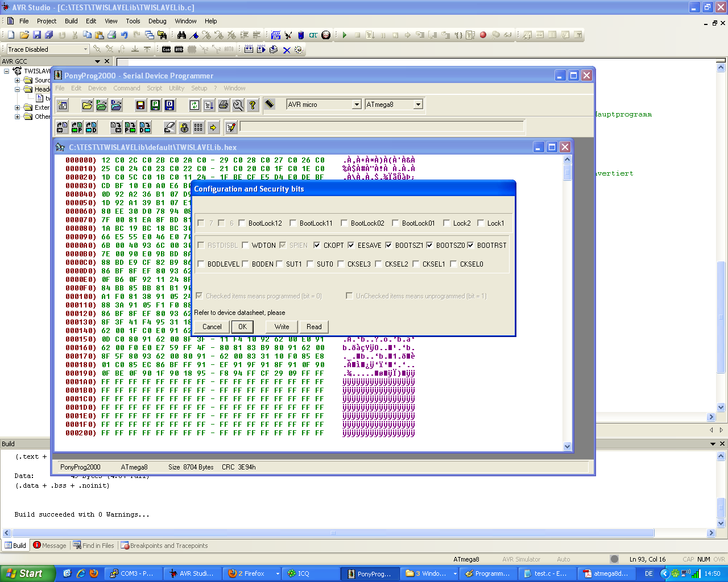The height and width of the screenshot is (582, 728).
Task: Click Cancel in the Security bits dialog
Action: tap(212, 327)
